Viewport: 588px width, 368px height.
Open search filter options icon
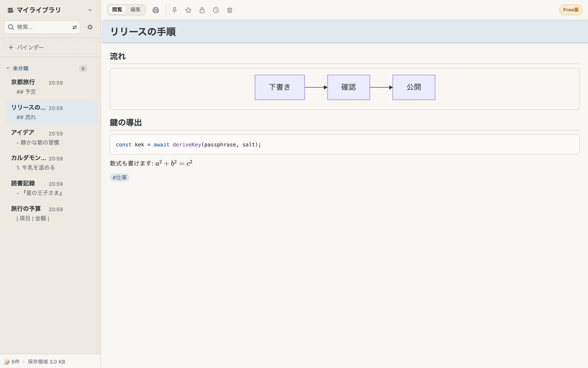(x=75, y=27)
